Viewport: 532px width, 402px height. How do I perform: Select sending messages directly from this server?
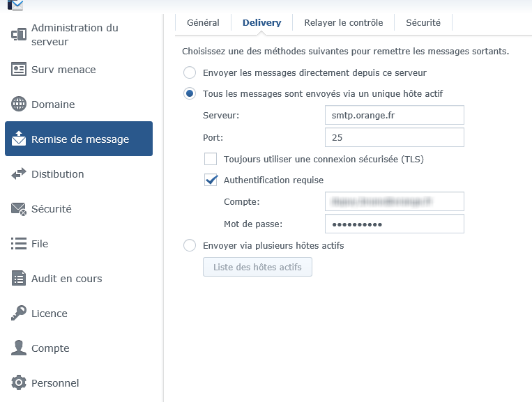(190, 72)
